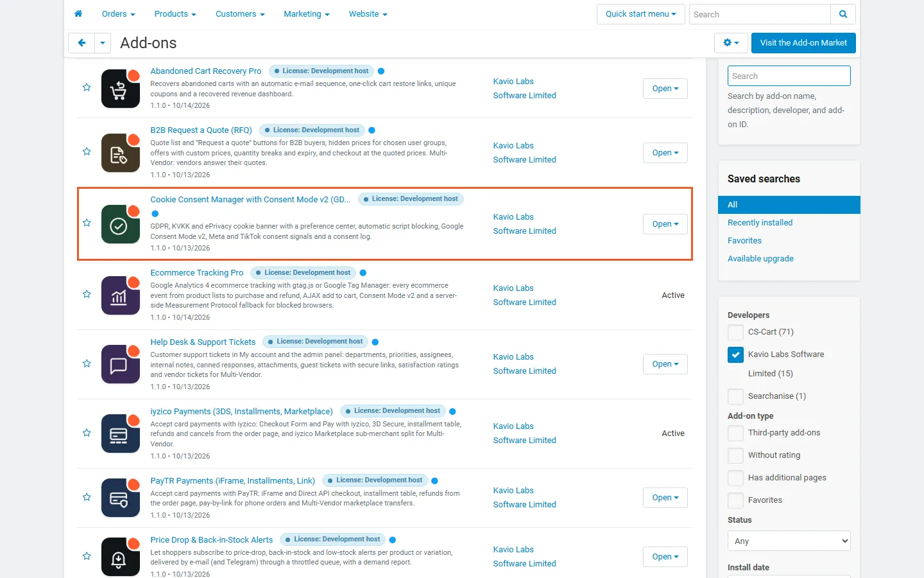Screen dimensions: 924x578
Task: Show the Available upgrade saved search
Action: 760,259
